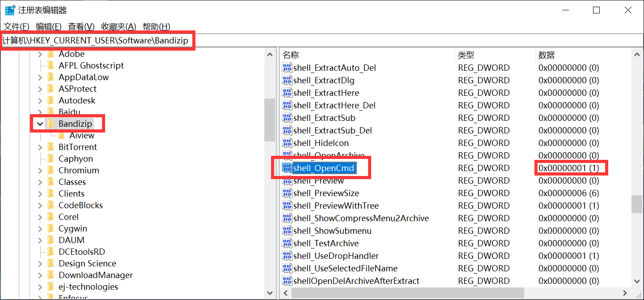Select the shell_Preview value name
Viewport: 644px width, 300px height.
[318, 181]
